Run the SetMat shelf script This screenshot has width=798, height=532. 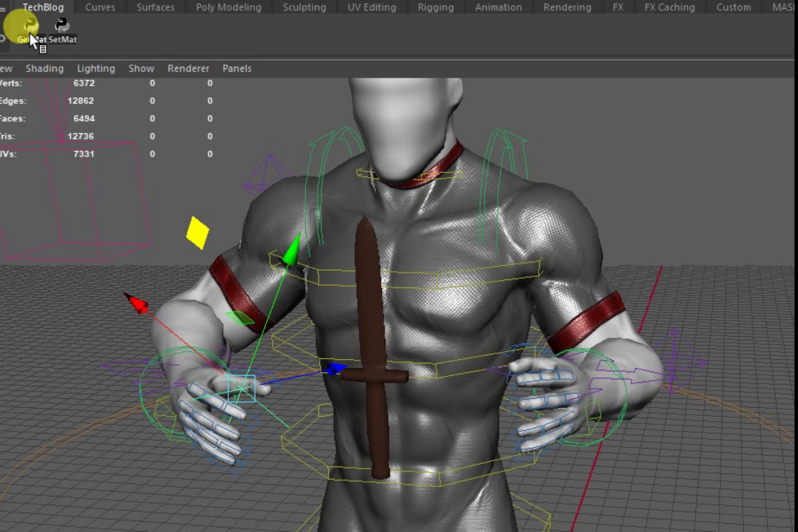pyautogui.click(x=62, y=30)
